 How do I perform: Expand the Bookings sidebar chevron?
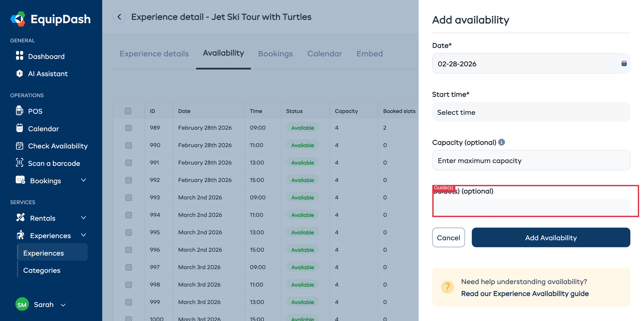pos(83,180)
